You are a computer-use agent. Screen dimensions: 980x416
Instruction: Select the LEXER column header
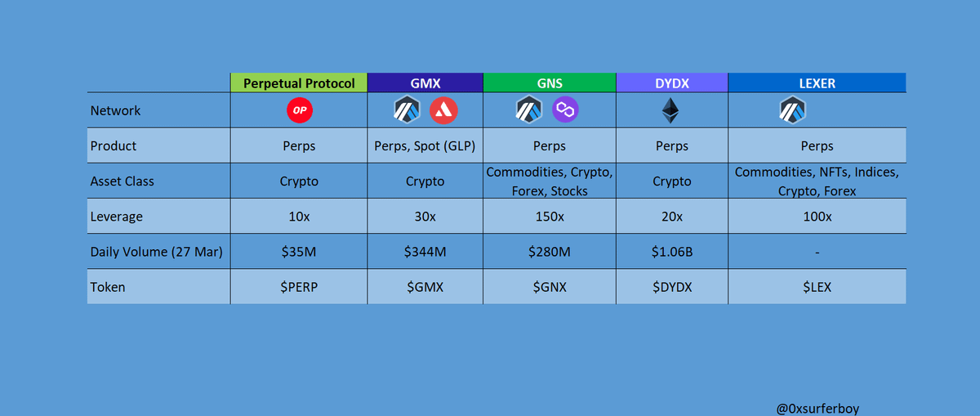pyautogui.click(x=817, y=83)
